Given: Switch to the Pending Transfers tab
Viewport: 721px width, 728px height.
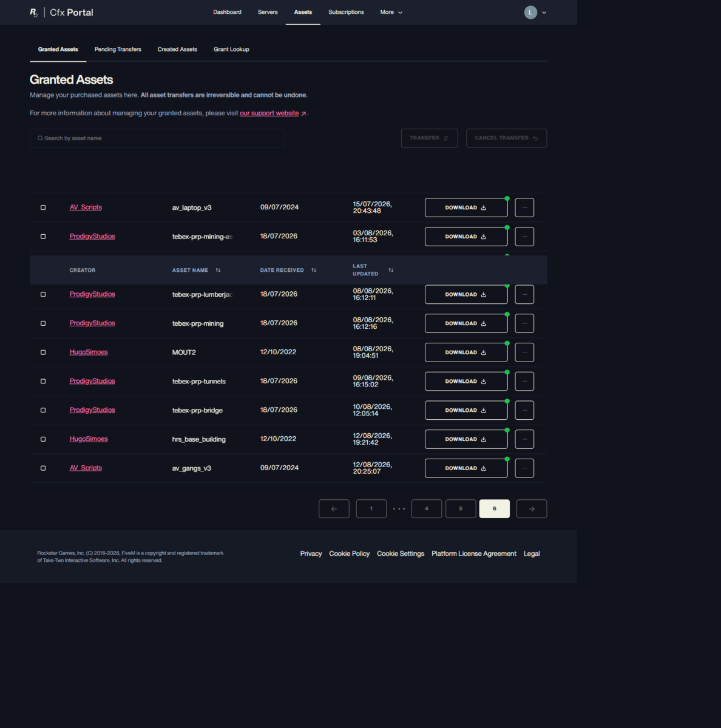Looking at the screenshot, I should [118, 49].
